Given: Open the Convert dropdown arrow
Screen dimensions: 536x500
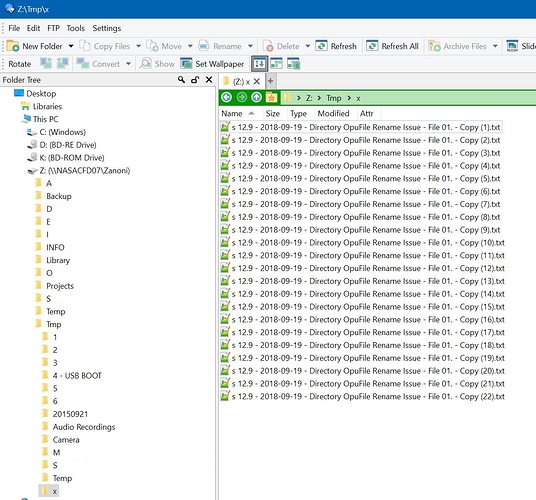Looking at the screenshot, I should 128,64.
